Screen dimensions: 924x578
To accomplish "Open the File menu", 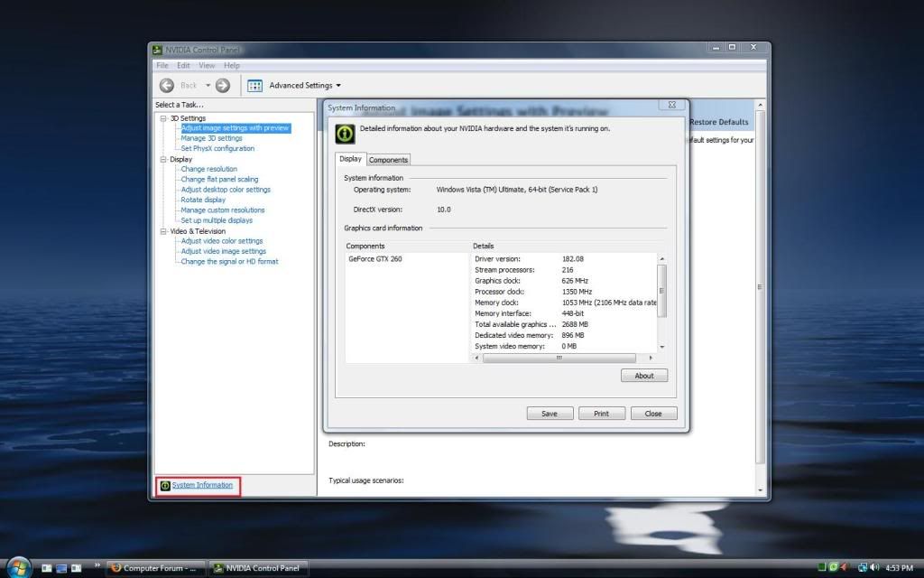I will point(162,66).
